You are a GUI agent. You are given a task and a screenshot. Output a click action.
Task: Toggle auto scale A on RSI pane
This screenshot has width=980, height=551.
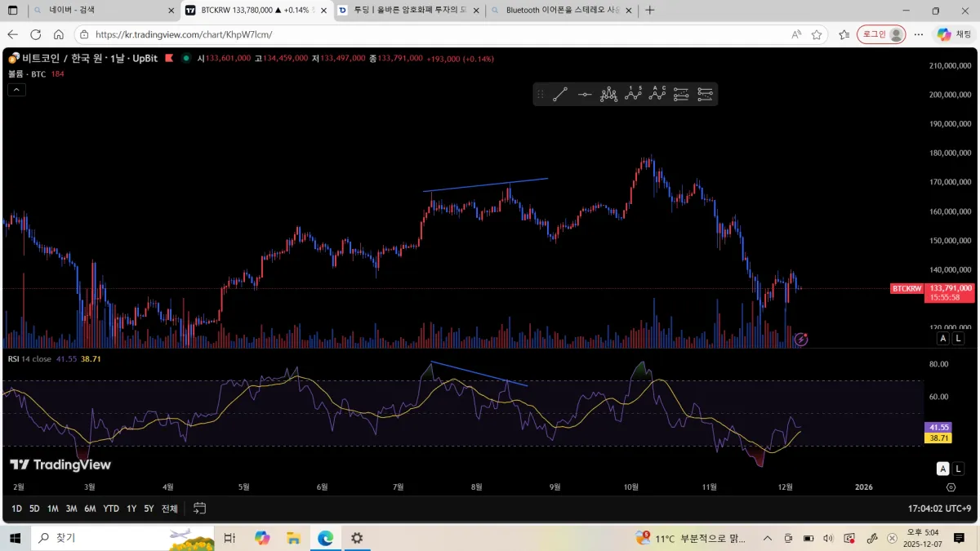click(x=943, y=469)
